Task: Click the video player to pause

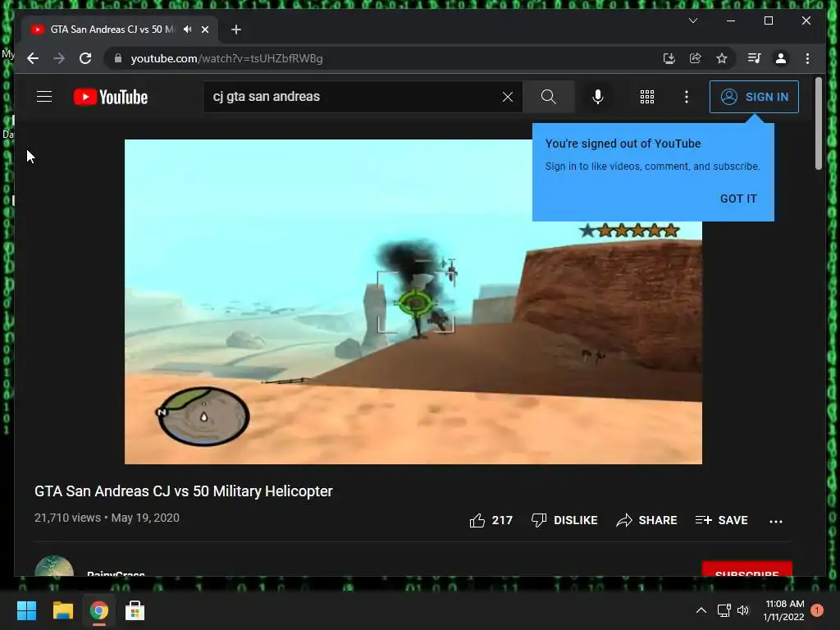Action: pos(413,302)
